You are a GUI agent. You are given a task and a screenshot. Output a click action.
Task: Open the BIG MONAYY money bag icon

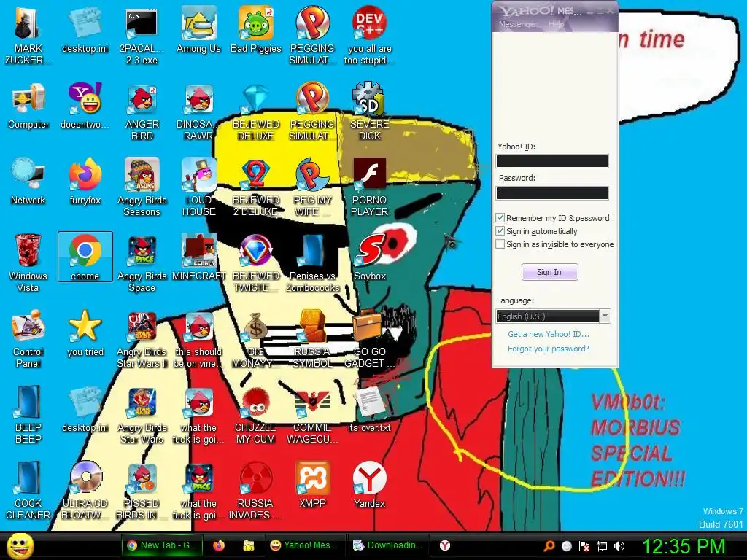pos(255,338)
